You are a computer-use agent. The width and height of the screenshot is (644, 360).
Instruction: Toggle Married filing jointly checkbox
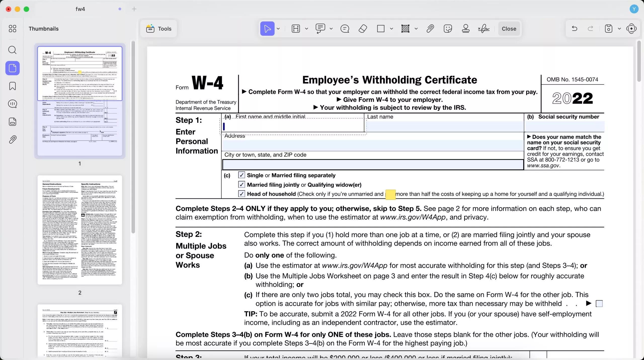click(242, 184)
